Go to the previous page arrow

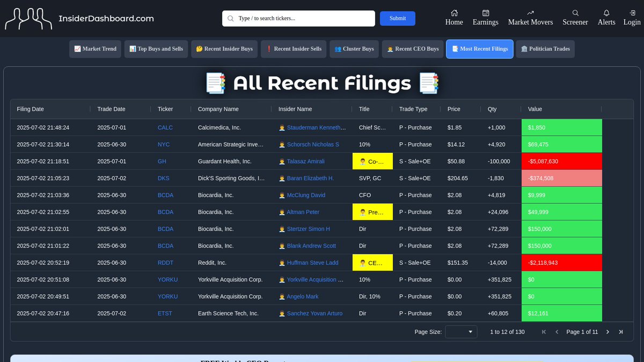[557, 332]
